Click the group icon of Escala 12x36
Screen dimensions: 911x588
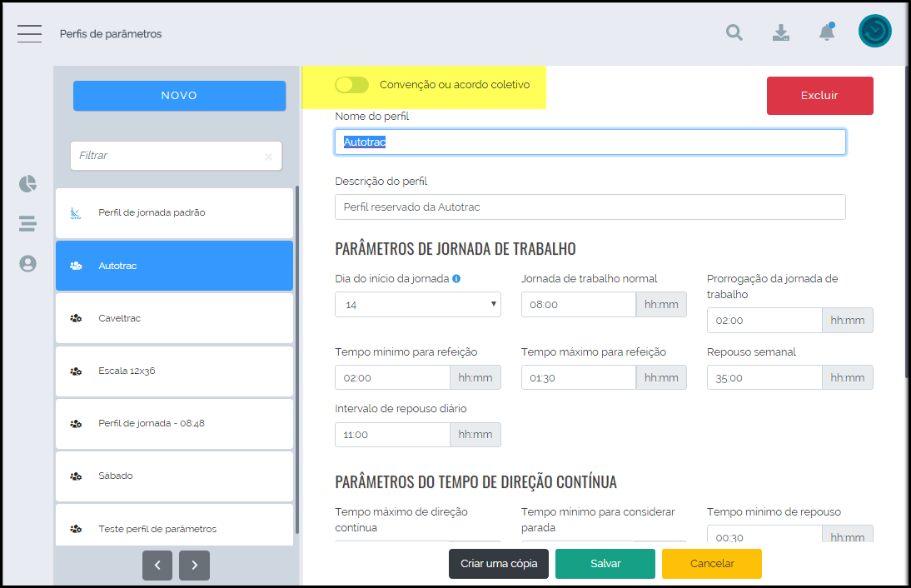(x=76, y=371)
